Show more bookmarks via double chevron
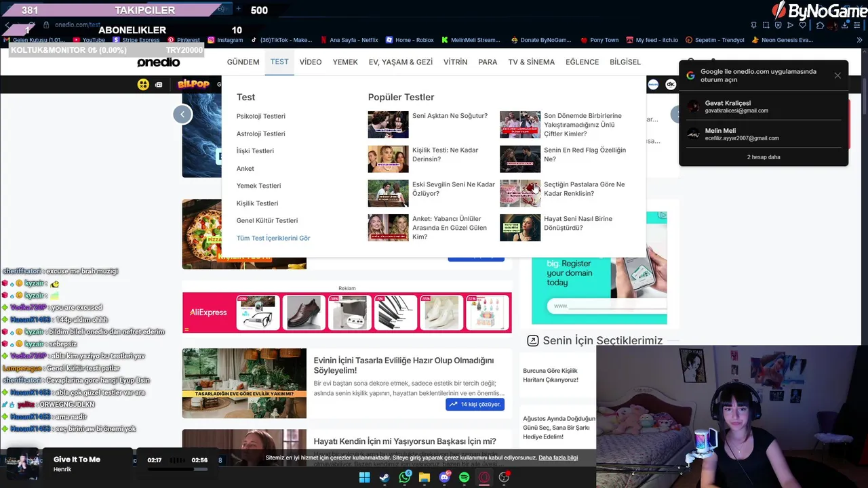 click(860, 40)
